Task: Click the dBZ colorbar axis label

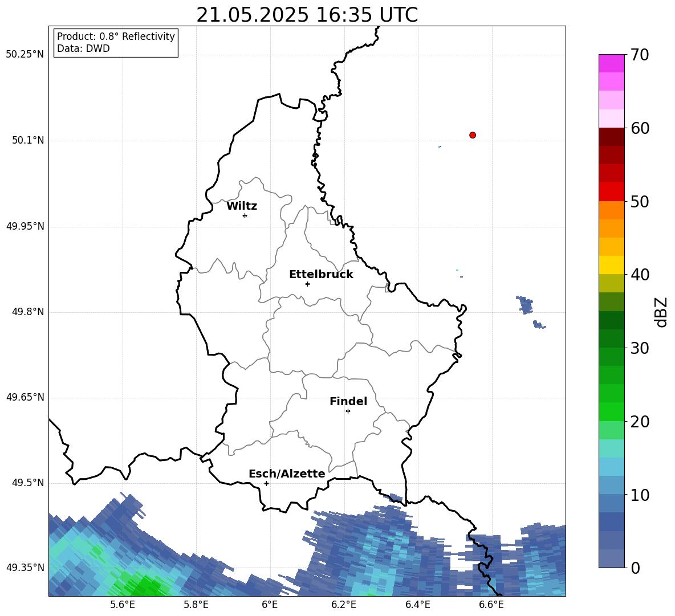Action: pos(660,312)
